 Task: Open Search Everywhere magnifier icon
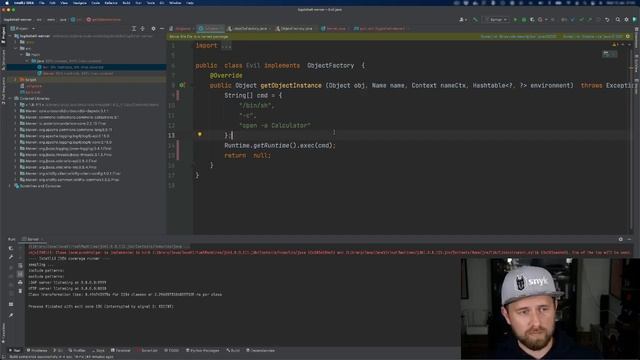pos(618,20)
